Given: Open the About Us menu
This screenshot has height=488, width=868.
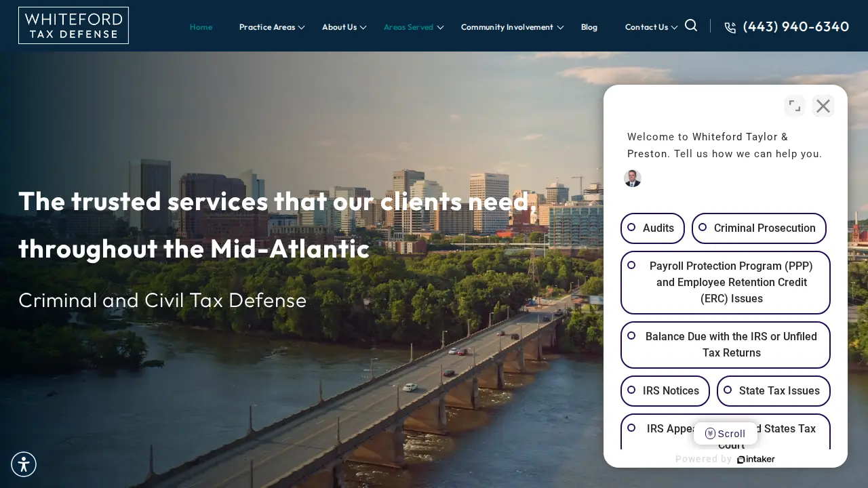Looking at the screenshot, I should (x=339, y=27).
